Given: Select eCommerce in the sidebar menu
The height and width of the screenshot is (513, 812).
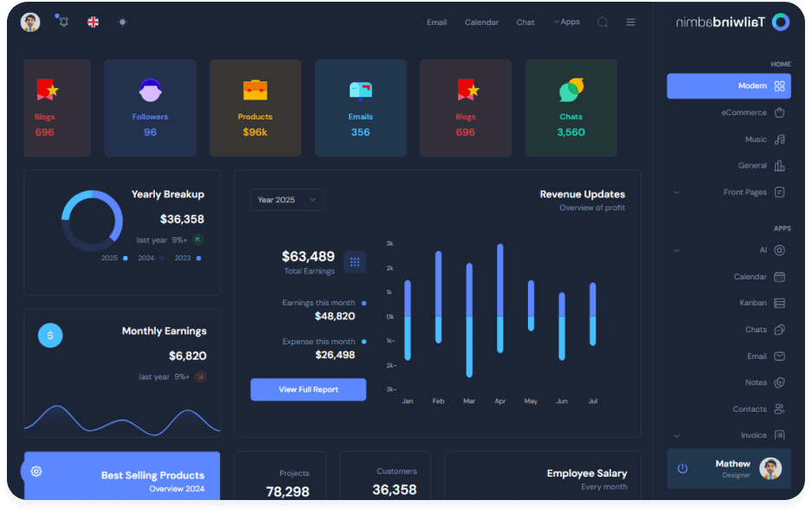Looking at the screenshot, I should coord(744,112).
